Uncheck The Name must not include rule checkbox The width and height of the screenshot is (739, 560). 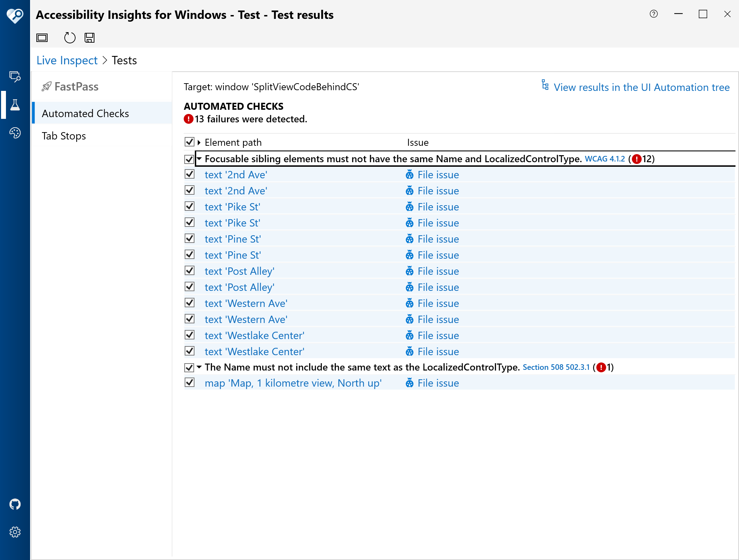click(x=189, y=367)
